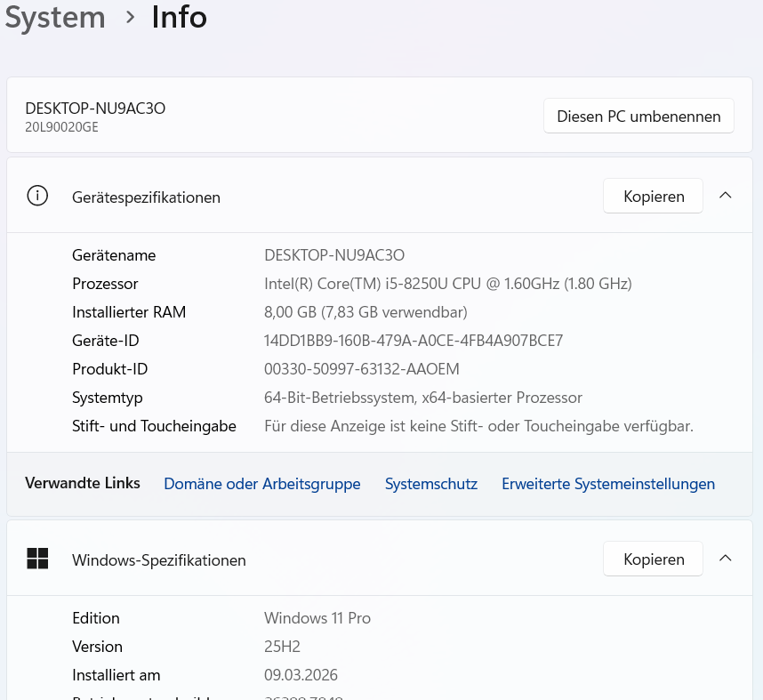Open Erweiterte Systemeinstellungen link
This screenshot has height=700, width=763.
[608, 484]
